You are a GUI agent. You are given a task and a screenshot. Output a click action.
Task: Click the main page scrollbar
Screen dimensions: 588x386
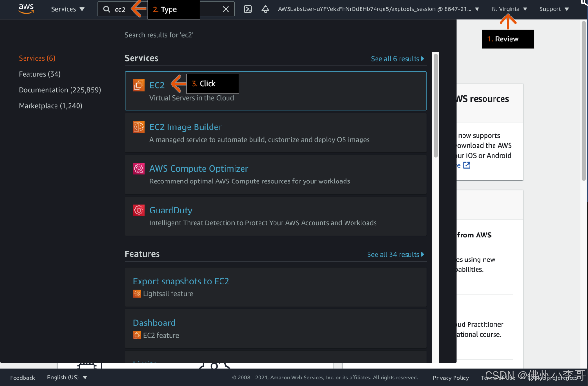(584, 101)
